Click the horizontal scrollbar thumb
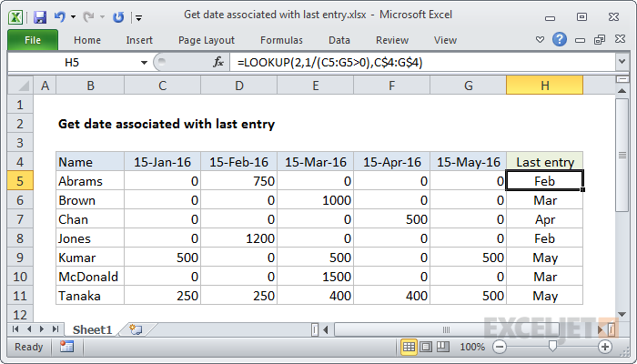 pyautogui.click(x=446, y=329)
